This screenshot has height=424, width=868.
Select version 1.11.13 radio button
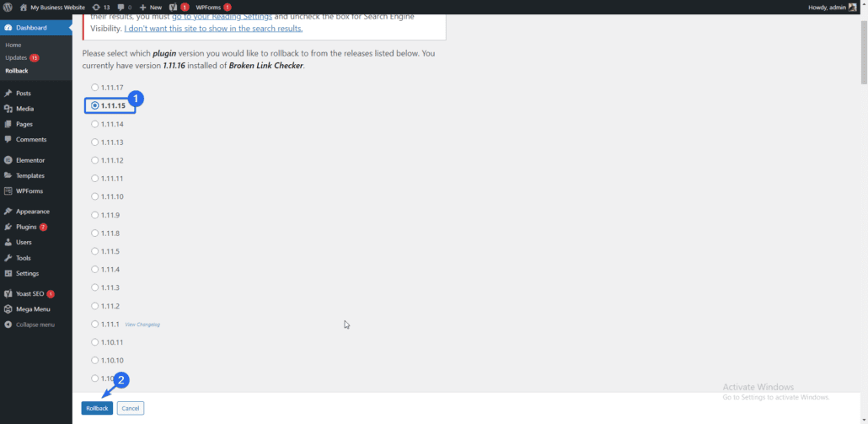pos(94,142)
